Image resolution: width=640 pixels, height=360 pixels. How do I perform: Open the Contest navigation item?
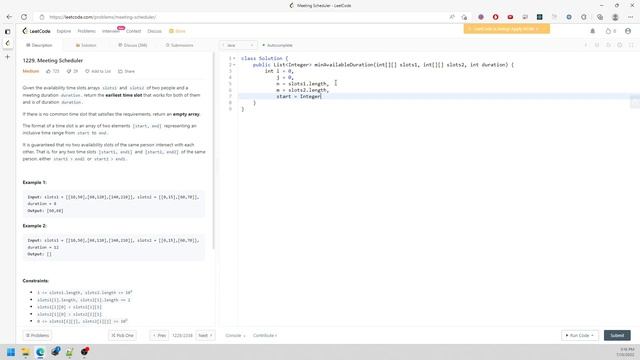click(x=133, y=31)
